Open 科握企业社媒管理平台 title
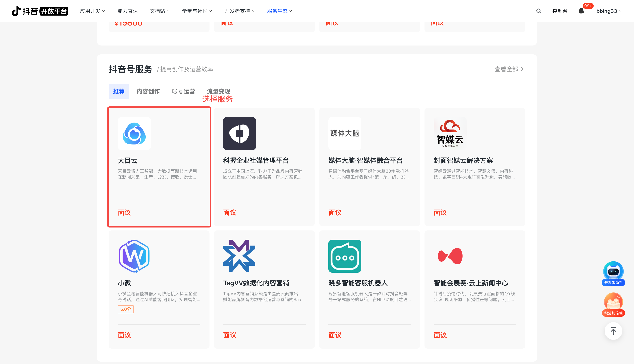This screenshot has width=634, height=364. click(x=256, y=161)
